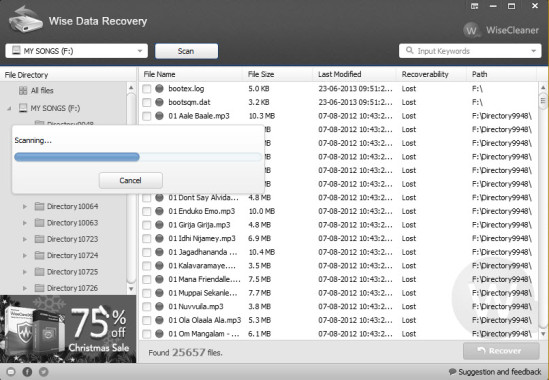This screenshot has width=549, height=380.
Task: Open the Facebook icon in the footer
Action: (x=27, y=372)
